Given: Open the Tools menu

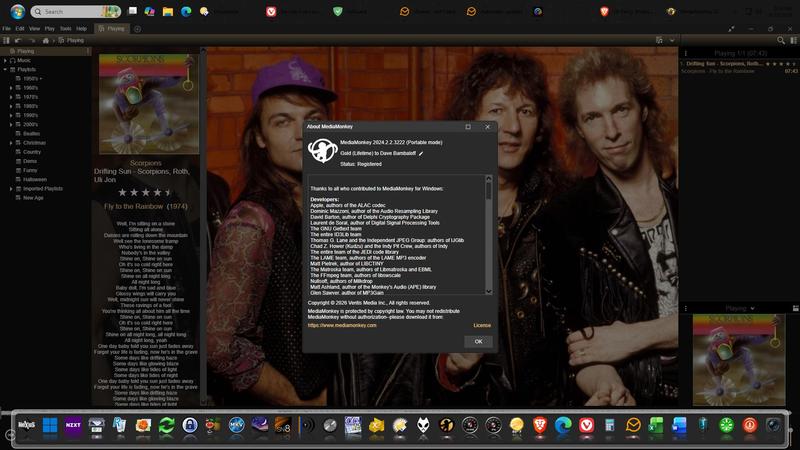Looking at the screenshot, I should click(x=66, y=29).
